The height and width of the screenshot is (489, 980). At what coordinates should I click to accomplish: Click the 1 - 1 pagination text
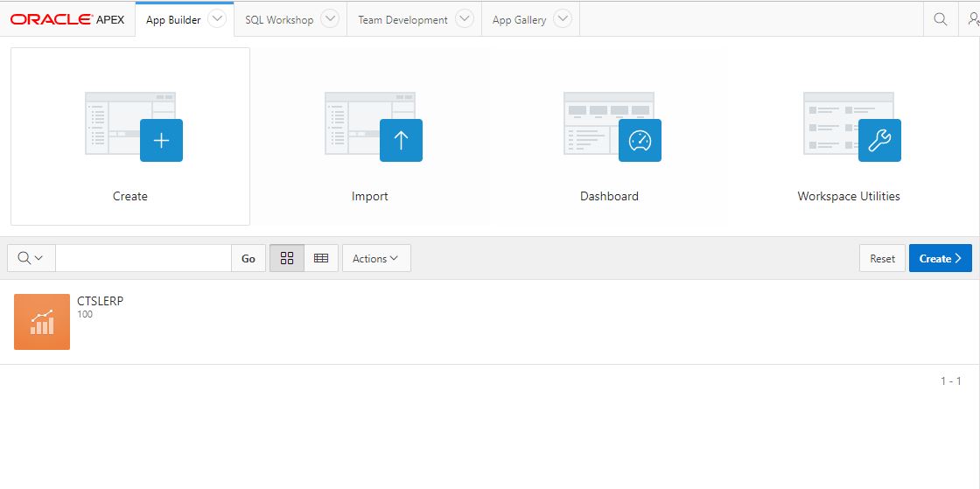(x=950, y=381)
